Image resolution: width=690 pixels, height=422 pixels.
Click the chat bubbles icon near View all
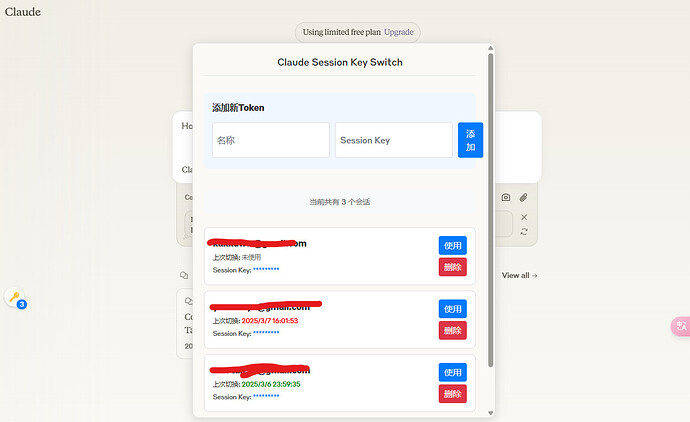click(x=184, y=275)
